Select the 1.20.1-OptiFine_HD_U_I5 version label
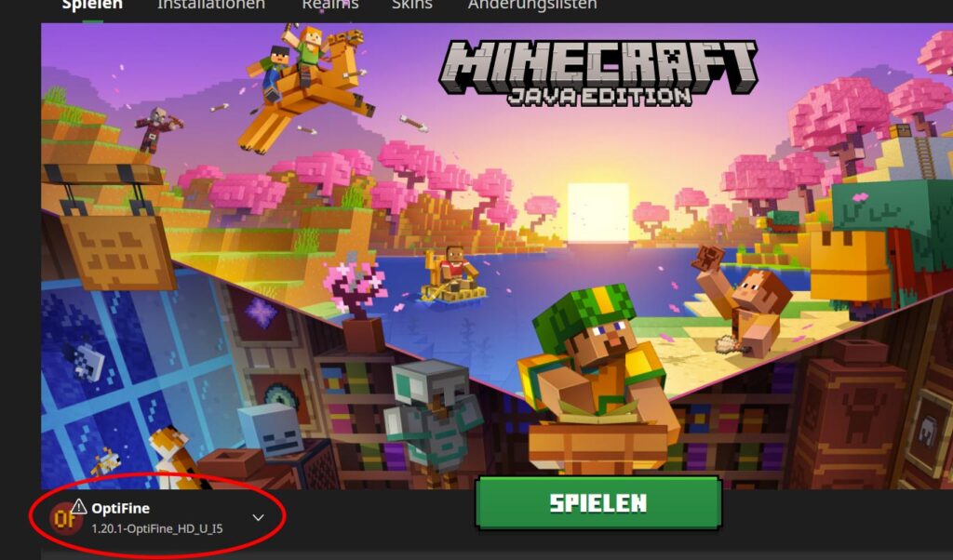The width and height of the screenshot is (953, 560). [x=156, y=529]
